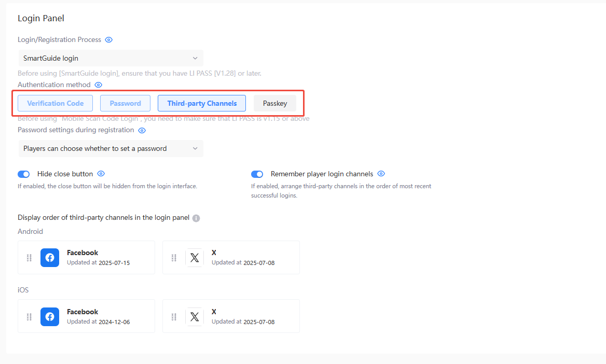Image resolution: width=606 pixels, height=364 pixels.
Task: Open the info tooltip about display order
Action: (x=196, y=218)
